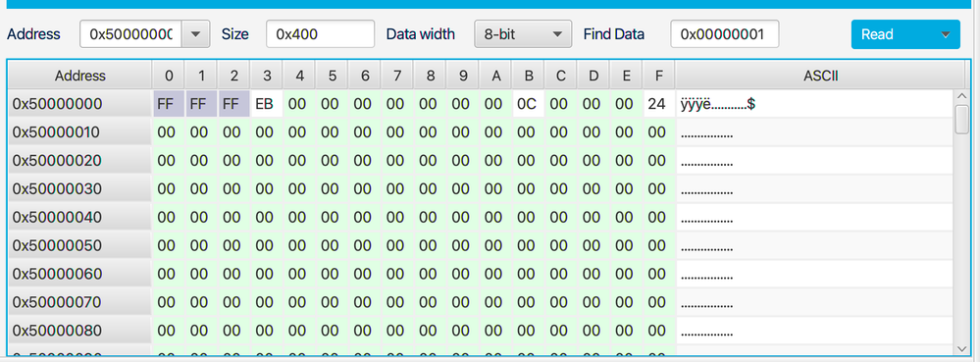Screen dimensions: 980x362
Task: Select the EB byte in row 0x50000000
Action: coord(267,104)
